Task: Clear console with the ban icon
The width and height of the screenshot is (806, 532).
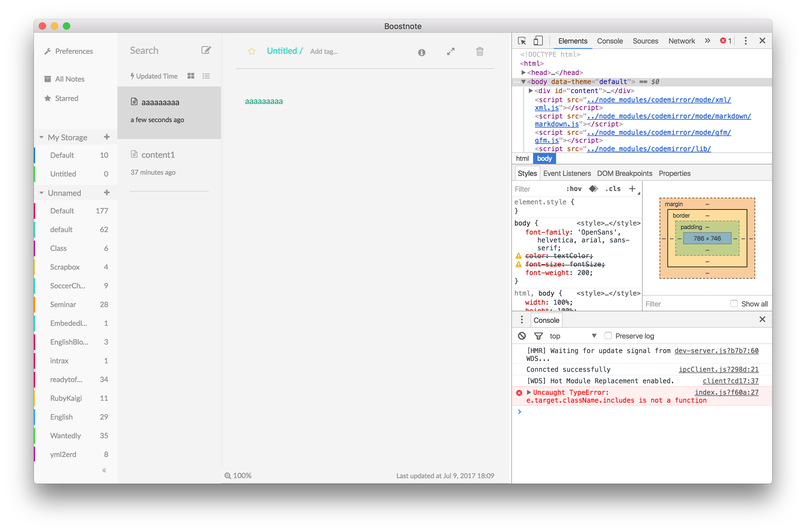Action: pyautogui.click(x=522, y=336)
